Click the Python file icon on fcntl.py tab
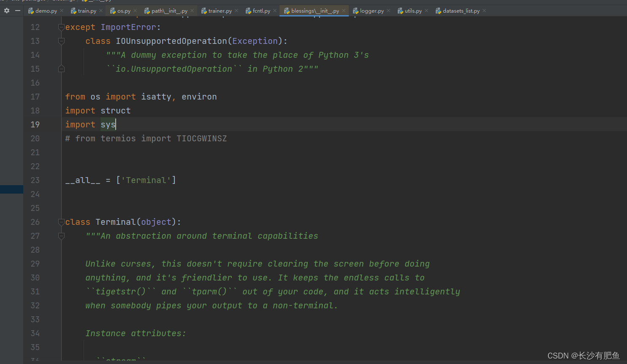 248,11
